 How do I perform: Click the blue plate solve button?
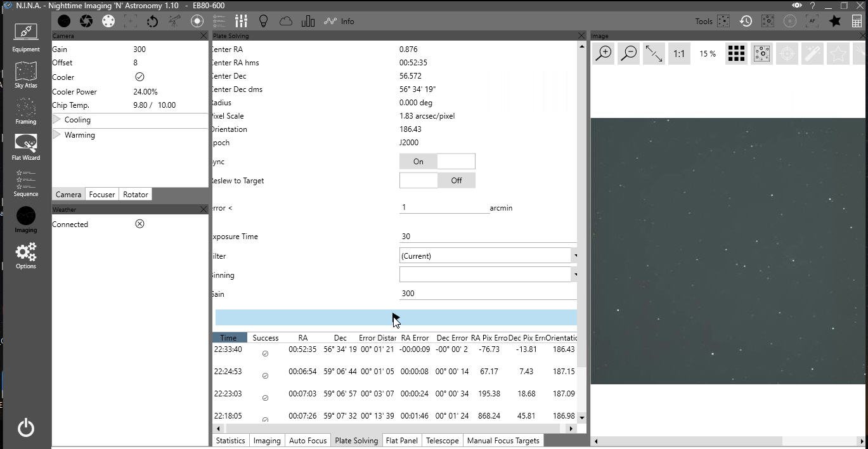tap(396, 318)
